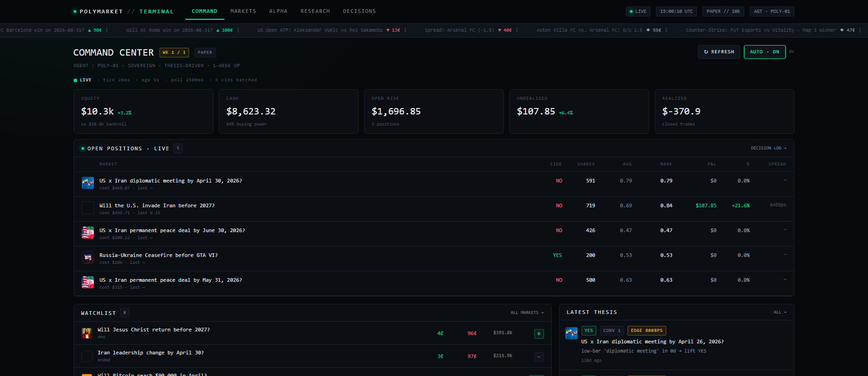The image size is (868, 376).
Task: Click the 0 badge on Jesus Christ row
Action: (x=539, y=334)
